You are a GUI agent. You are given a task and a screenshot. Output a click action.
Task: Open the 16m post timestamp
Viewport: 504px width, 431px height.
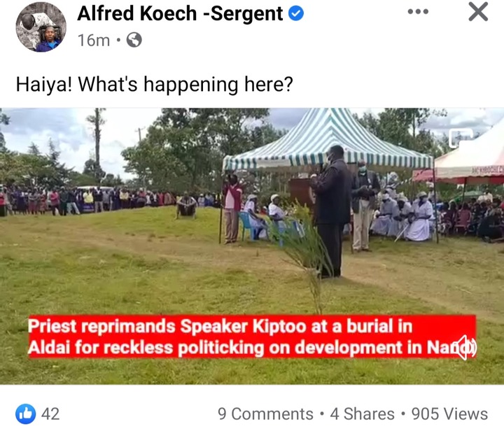(x=94, y=41)
